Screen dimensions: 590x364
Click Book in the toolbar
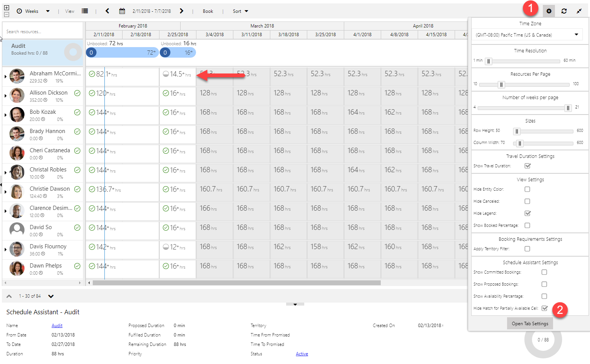coord(208,11)
